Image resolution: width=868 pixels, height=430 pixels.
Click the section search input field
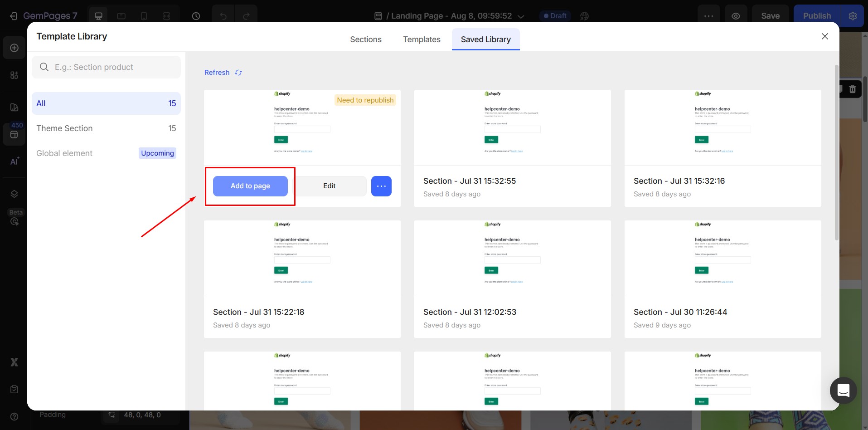(113, 67)
